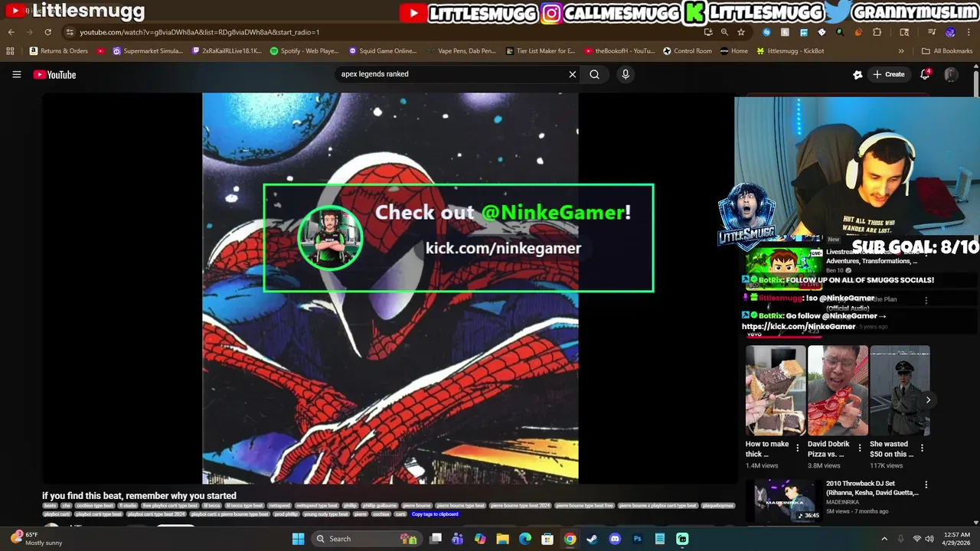This screenshot has width=980, height=551.
Task: Click the 'free playboi carti type beat' tag
Action: click(x=170, y=506)
